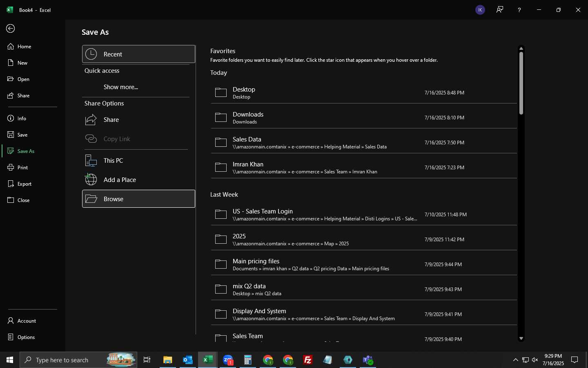Click the back arrow to exit Backstage
Screen dimensions: 588x368
pyautogui.click(x=11, y=28)
